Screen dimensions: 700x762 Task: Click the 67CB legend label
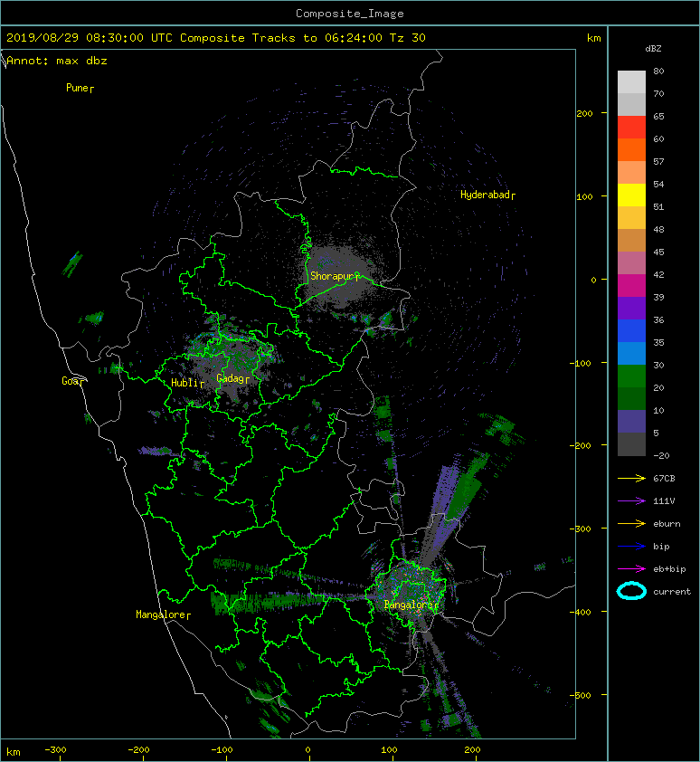pos(664,478)
